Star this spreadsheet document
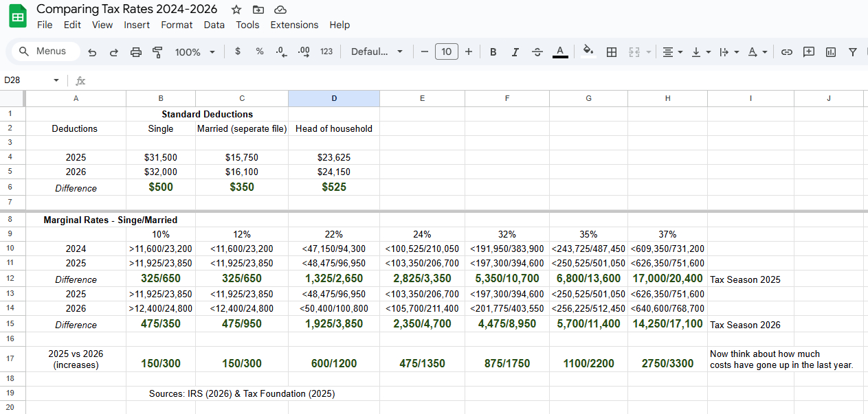This screenshot has height=414, width=868. [x=236, y=10]
